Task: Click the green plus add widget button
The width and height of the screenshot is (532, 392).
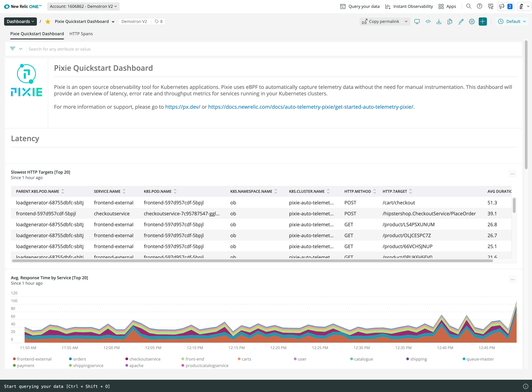Action: coord(483,22)
